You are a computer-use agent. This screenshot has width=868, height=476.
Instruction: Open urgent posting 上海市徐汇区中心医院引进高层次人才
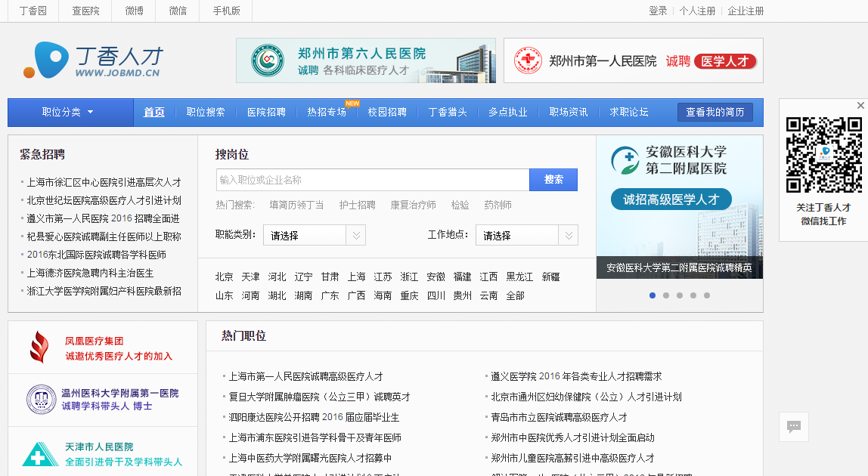(x=104, y=182)
